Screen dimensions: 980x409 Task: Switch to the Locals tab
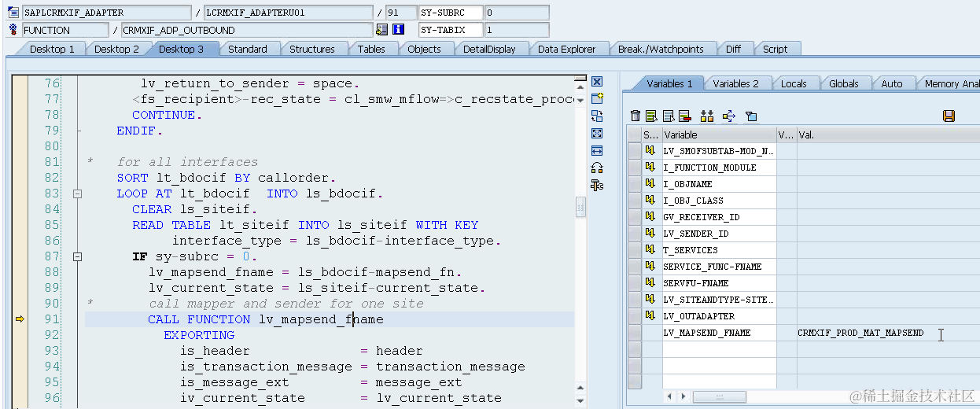(794, 83)
